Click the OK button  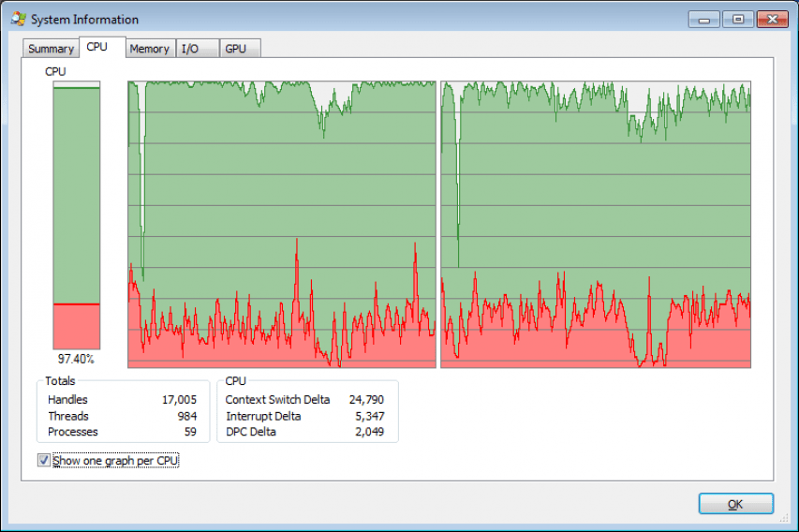(x=736, y=504)
